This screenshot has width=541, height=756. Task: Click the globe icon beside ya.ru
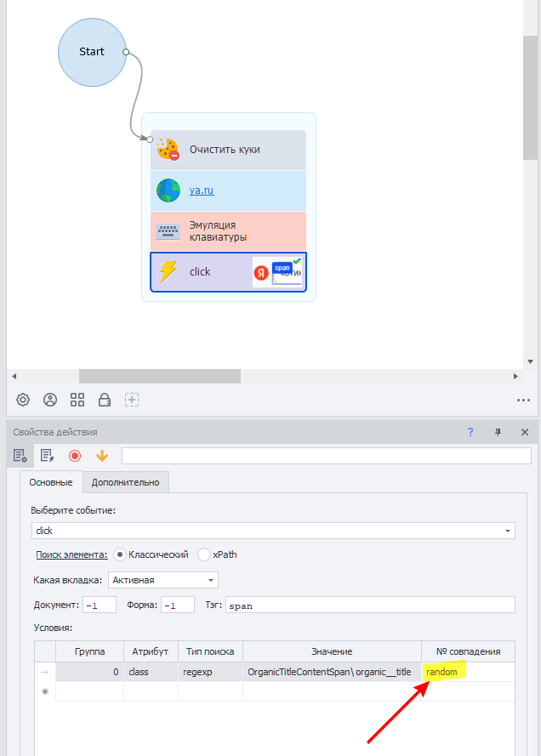168,190
